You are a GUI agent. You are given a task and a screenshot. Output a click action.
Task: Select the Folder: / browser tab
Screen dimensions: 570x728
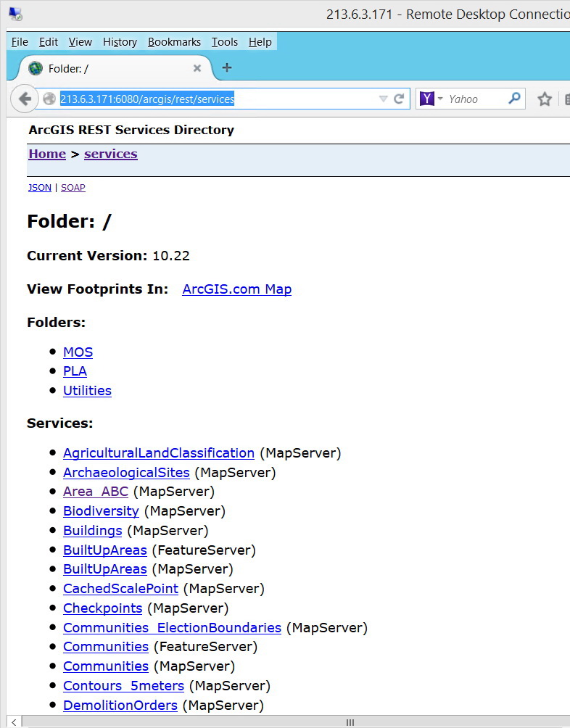(x=115, y=68)
